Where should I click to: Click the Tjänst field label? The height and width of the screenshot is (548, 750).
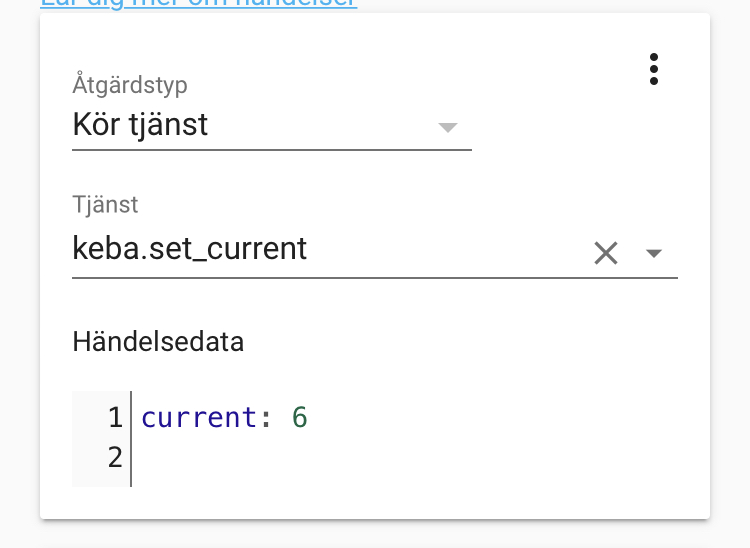click(x=105, y=205)
